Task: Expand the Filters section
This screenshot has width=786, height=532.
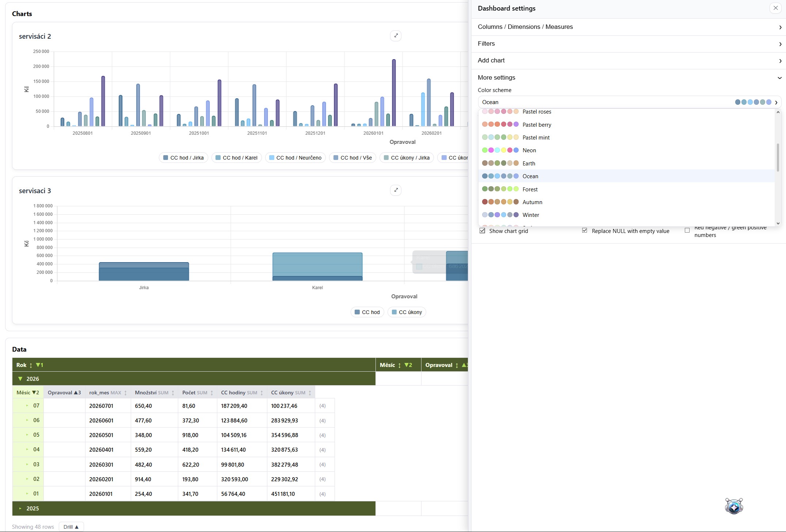Action: (x=628, y=44)
